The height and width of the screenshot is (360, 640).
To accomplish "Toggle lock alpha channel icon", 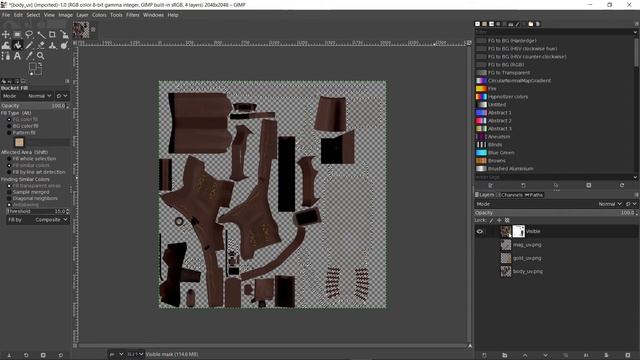I will tap(507, 220).
